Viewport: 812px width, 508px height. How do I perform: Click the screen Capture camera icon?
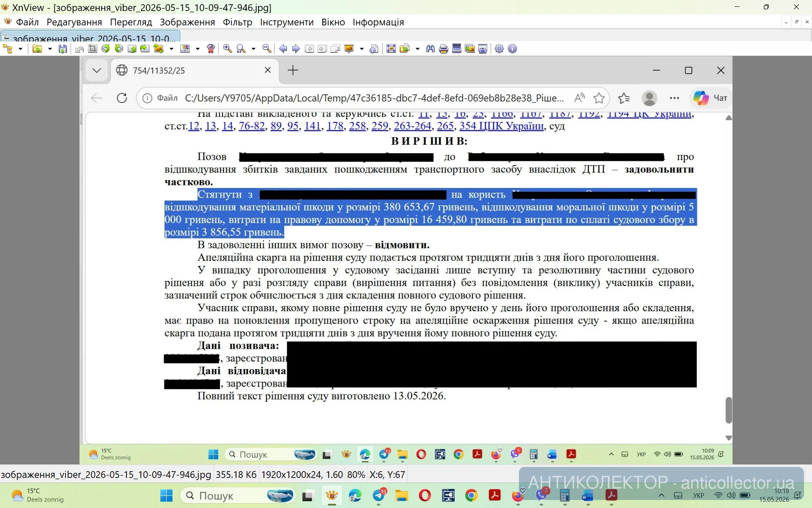[483, 49]
